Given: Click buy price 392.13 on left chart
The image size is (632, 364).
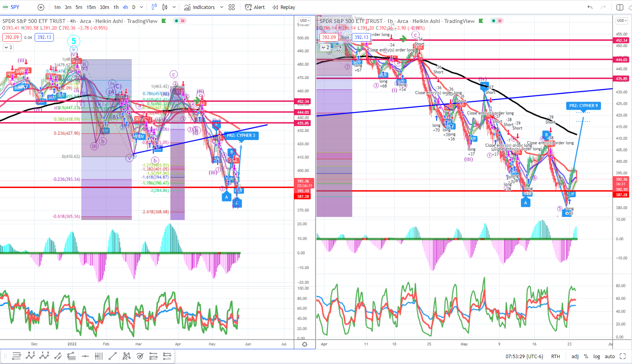Looking at the screenshot, I should pyautogui.click(x=44, y=37).
